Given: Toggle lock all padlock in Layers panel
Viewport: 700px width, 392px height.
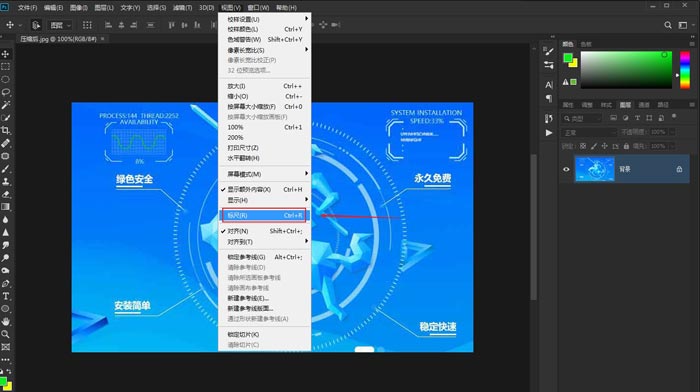Looking at the screenshot, I should [626, 146].
